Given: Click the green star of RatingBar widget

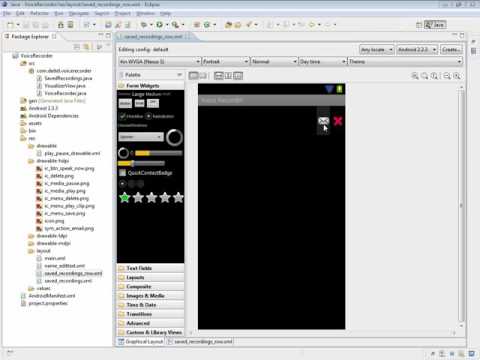Looking at the screenshot, I should [125, 198].
